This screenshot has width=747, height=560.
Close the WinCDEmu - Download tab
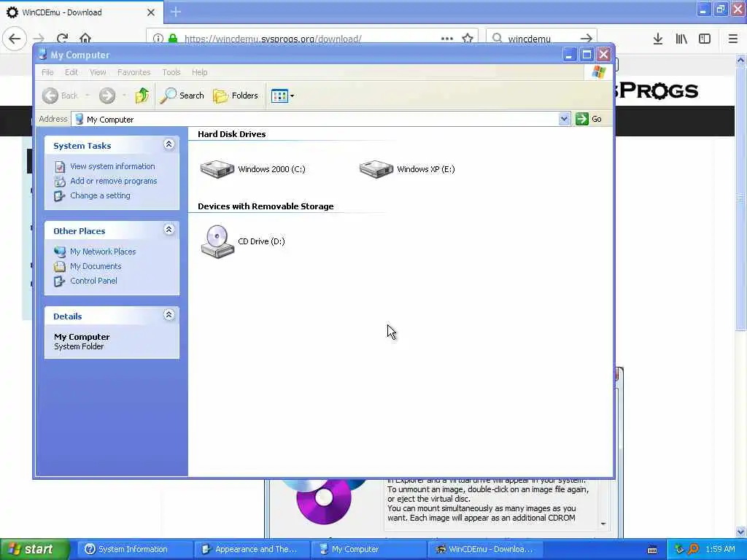point(150,12)
